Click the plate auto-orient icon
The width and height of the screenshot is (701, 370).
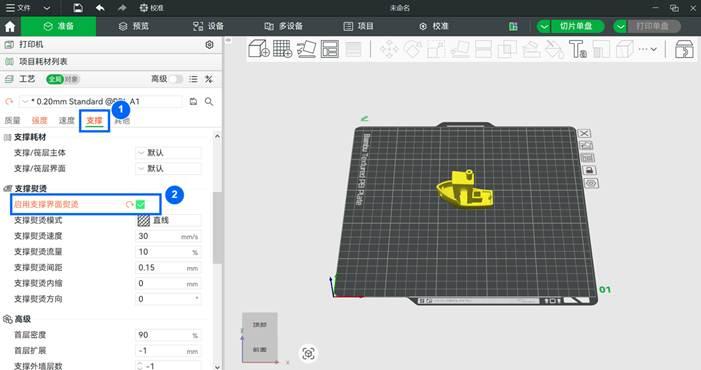[x=586, y=145]
